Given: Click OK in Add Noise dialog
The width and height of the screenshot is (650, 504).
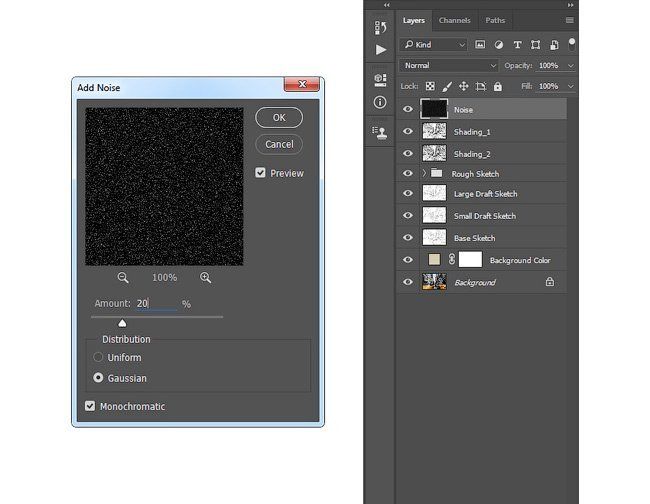Looking at the screenshot, I should pos(279,117).
